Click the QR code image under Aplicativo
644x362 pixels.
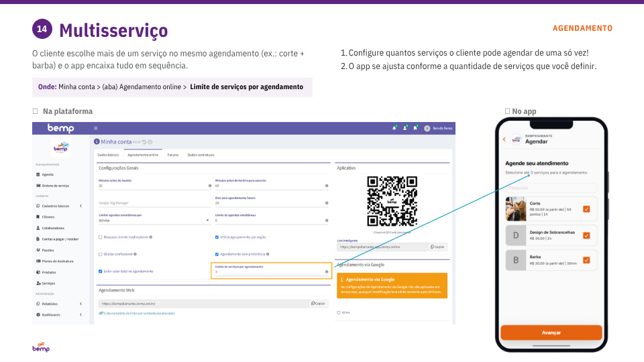[x=392, y=202]
